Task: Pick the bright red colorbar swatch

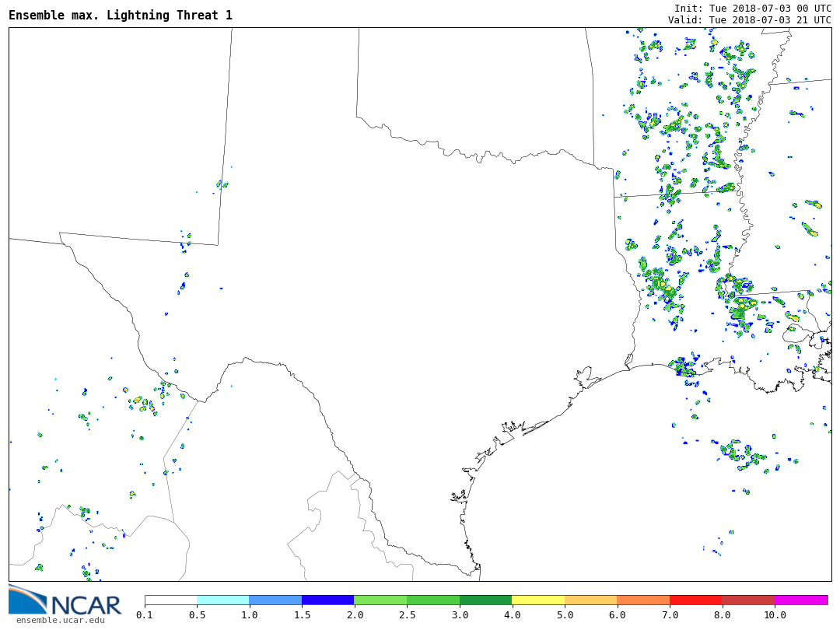Action: 695,600
